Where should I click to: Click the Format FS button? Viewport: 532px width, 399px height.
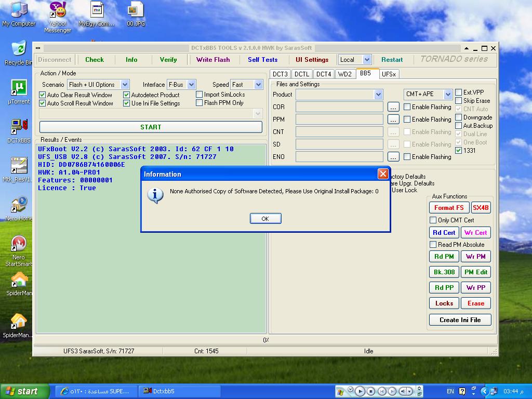click(449, 208)
